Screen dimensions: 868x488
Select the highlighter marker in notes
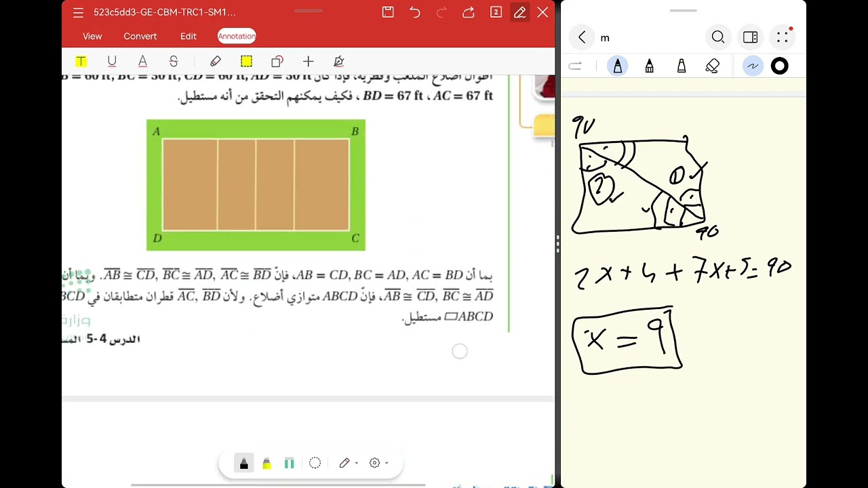click(682, 66)
